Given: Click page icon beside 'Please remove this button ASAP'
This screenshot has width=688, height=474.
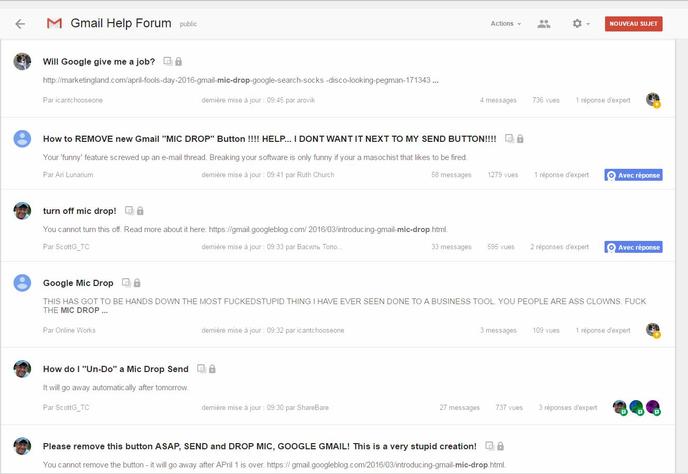Looking at the screenshot, I should (x=489, y=446).
